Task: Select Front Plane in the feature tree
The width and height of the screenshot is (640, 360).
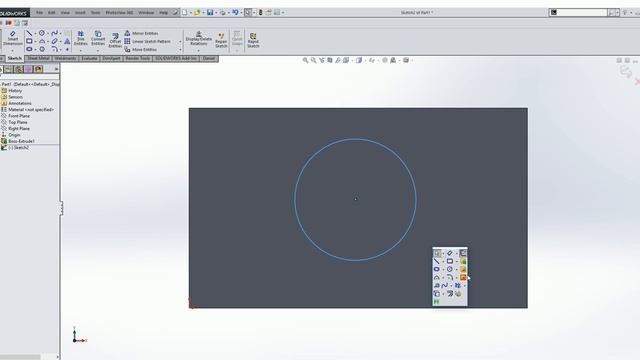Action: point(19,116)
